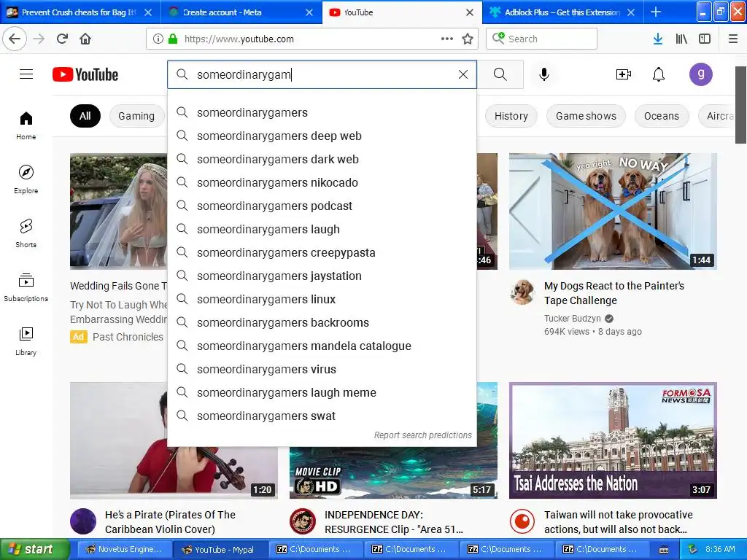Open the purple account avatar menu
The width and height of the screenshot is (747, 560).
pos(701,74)
